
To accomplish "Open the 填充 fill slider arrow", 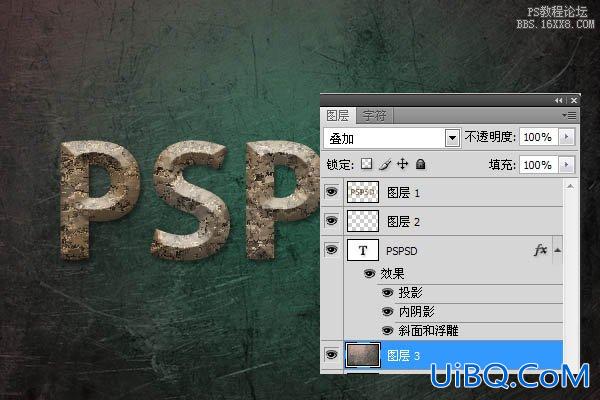I will pos(567,165).
